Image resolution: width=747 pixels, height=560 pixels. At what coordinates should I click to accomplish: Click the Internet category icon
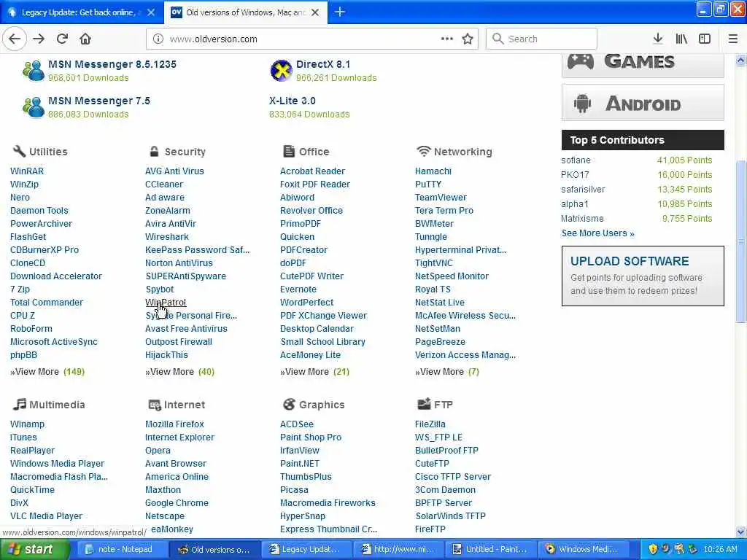[x=155, y=405]
